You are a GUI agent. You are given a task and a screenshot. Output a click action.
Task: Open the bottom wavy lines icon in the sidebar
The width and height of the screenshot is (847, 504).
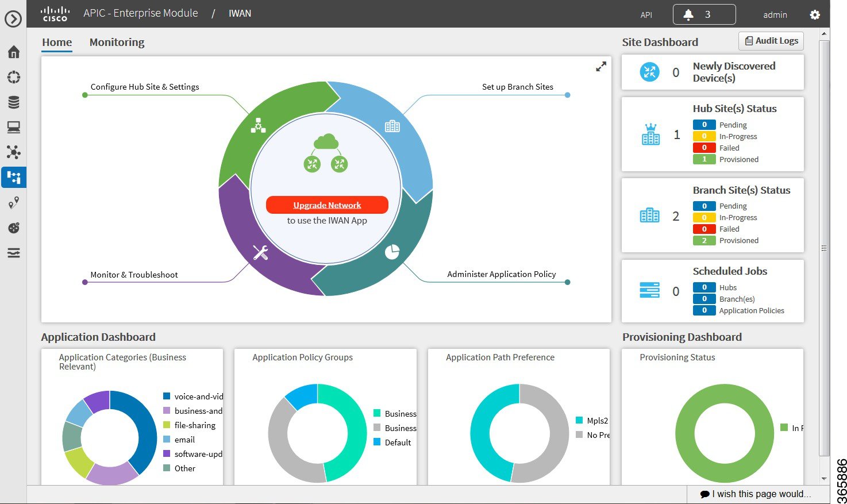pyautogui.click(x=14, y=253)
